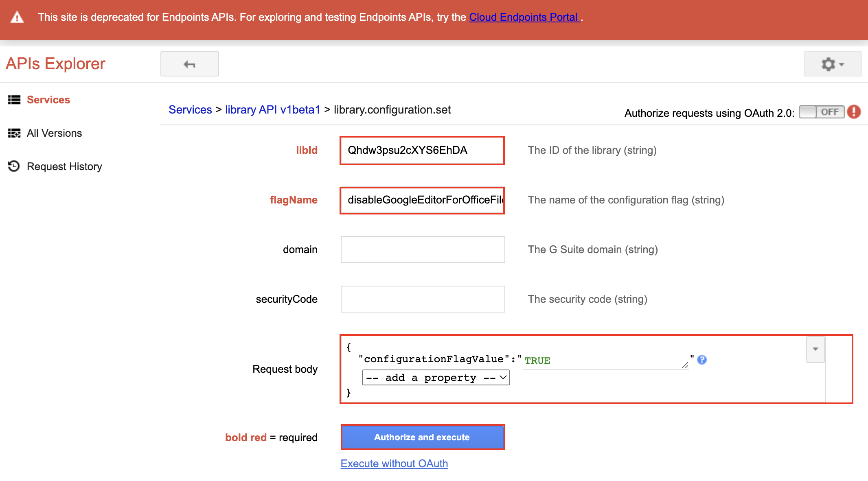Click the "library API v1beta1" breadcrumb
868x481 pixels.
click(x=272, y=109)
